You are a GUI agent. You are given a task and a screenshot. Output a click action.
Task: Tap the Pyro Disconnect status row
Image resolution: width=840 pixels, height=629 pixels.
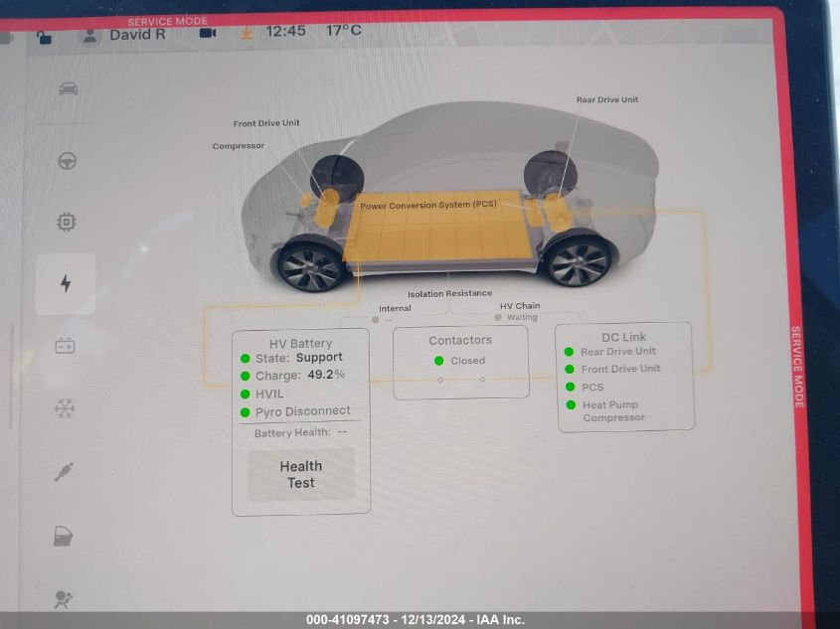click(x=302, y=411)
